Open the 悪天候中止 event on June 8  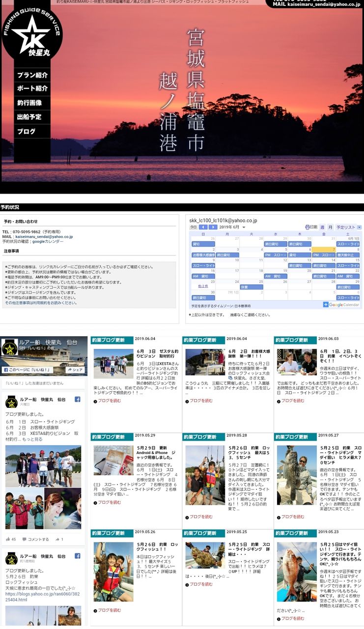click(x=348, y=255)
